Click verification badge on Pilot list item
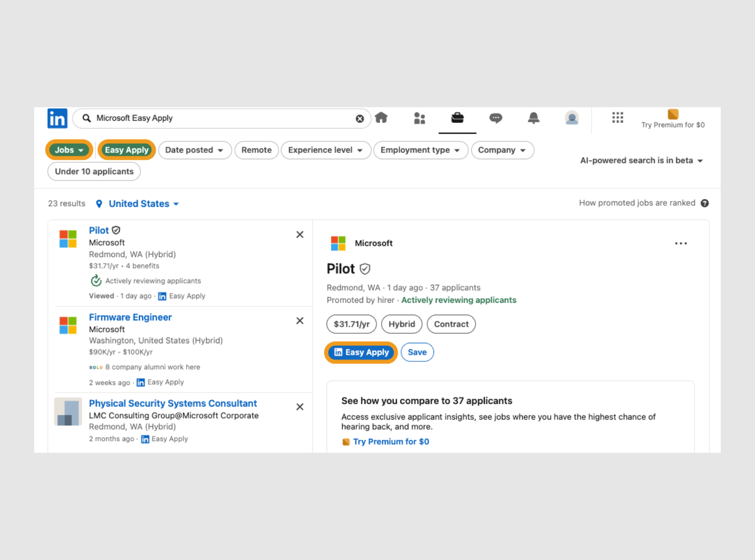Screen dimensions: 755x560 (x=116, y=230)
